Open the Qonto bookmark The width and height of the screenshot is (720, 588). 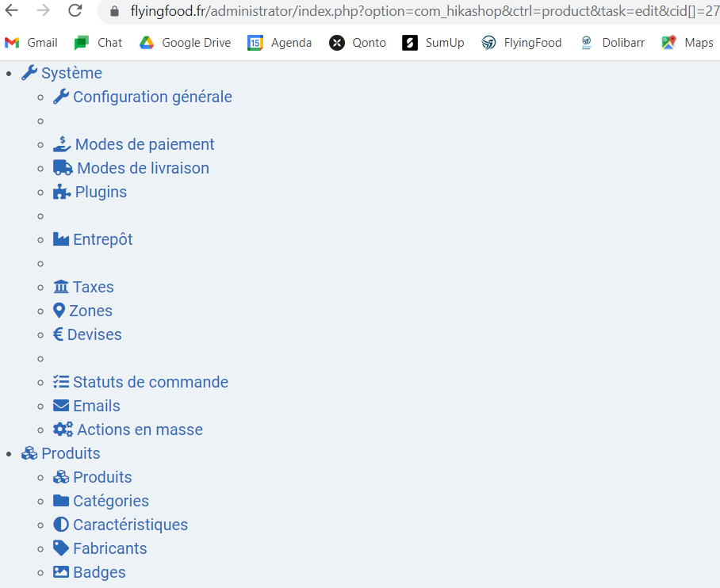pos(358,43)
